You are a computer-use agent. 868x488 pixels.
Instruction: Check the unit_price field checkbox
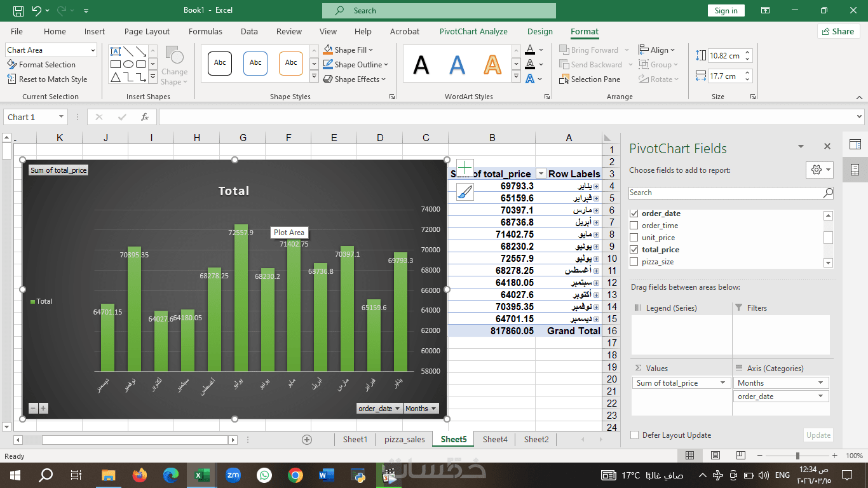click(x=634, y=238)
